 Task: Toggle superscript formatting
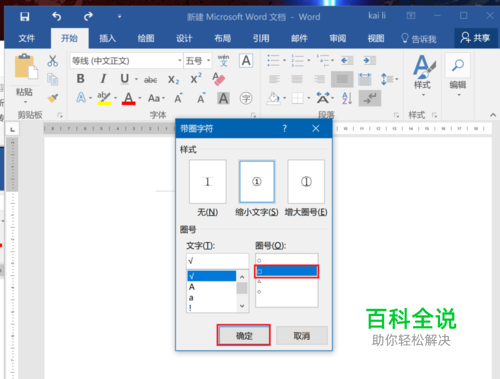[196, 79]
